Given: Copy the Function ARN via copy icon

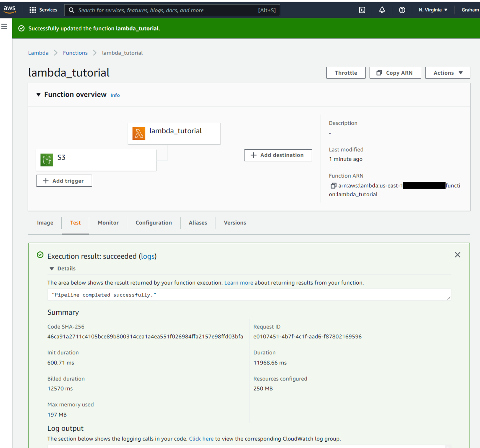Looking at the screenshot, I should click(333, 186).
